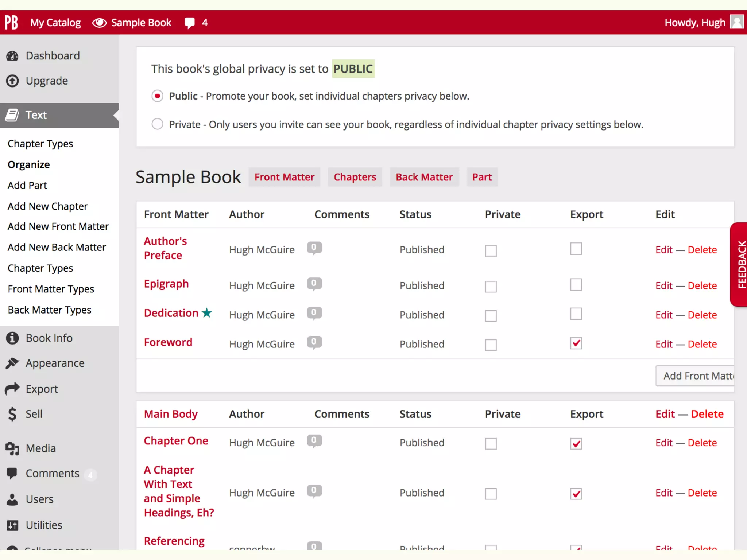Click the eye icon beside Sample Book

point(99,23)
